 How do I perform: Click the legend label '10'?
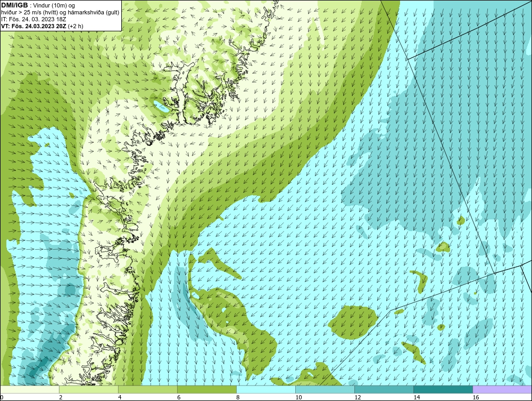(298, 397)
